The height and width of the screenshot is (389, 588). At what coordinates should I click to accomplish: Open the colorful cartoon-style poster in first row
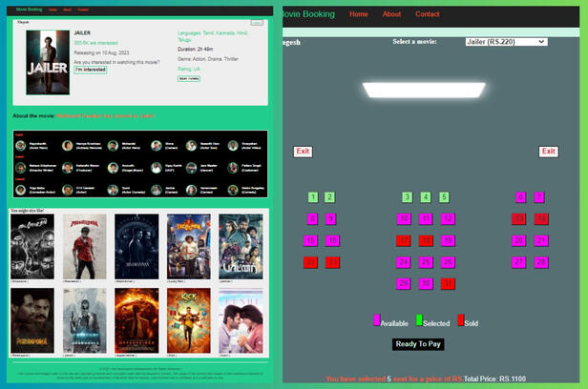(189, 246)
